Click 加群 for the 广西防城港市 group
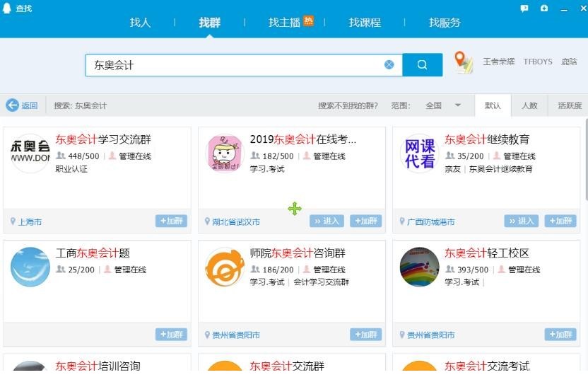The width and height of the screenshot is (588, 387). 560,221
